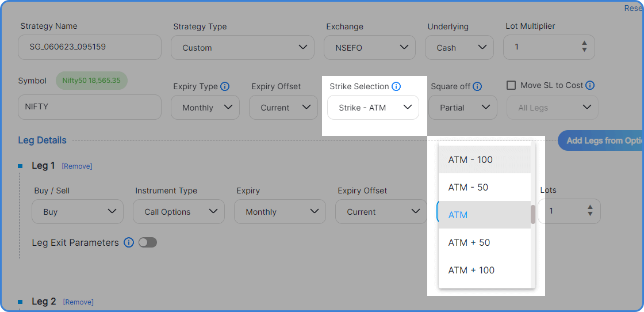
Task: Open Leg 1 Instrument Type dropdown showing Call Options
Action: coord(179,212)
